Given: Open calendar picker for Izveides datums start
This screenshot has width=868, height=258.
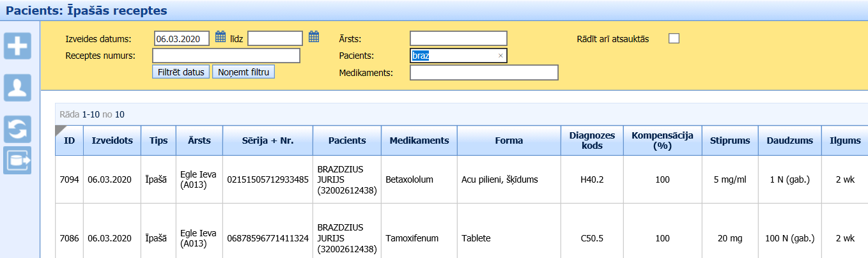Looking at the screenshot, I should pyautogui.click(x=221, y=37).
